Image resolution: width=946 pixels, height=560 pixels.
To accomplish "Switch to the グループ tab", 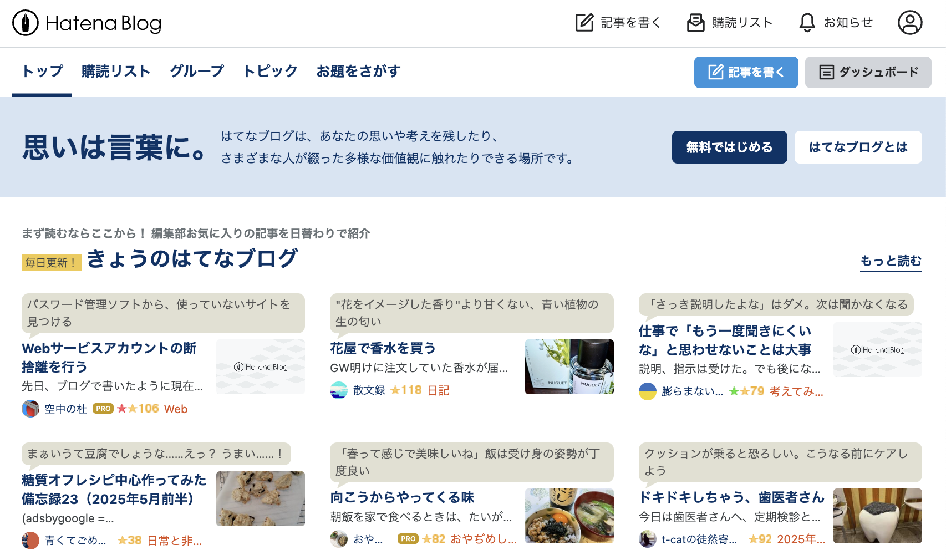I will pos(197,72).
